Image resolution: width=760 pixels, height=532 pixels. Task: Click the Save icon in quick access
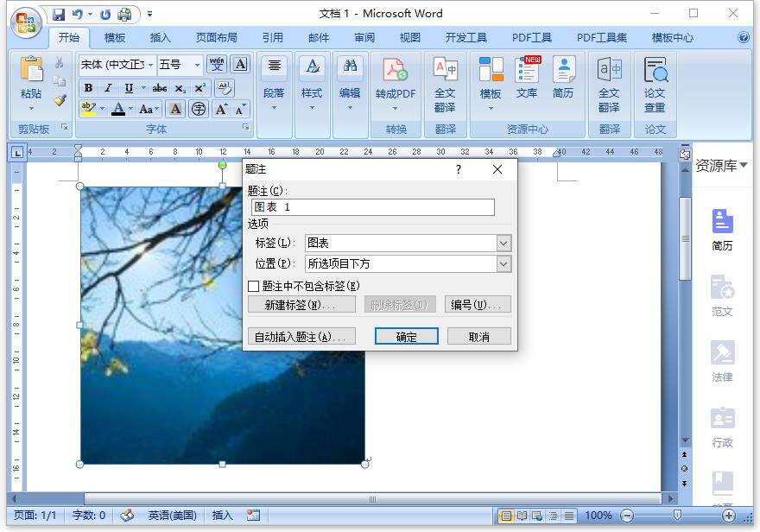click(x=59, y=15)
